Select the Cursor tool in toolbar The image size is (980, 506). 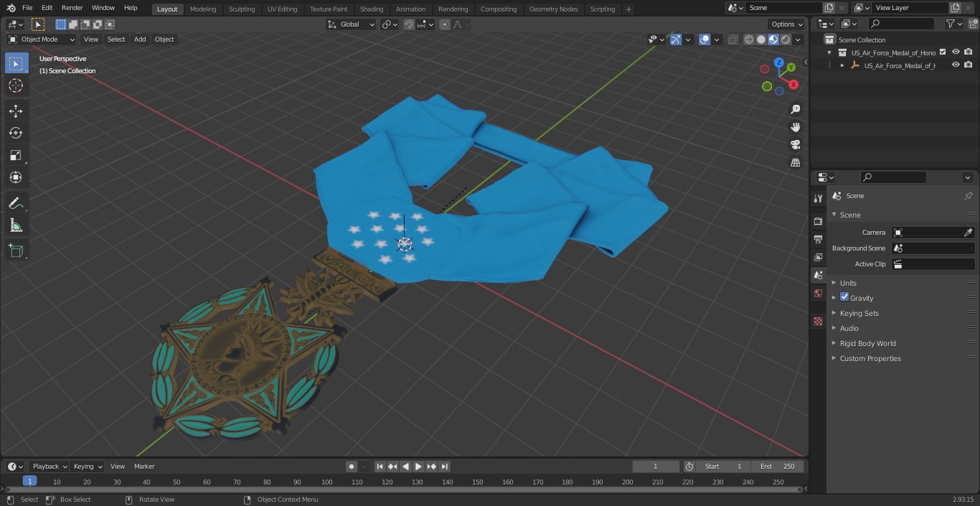[x=16, y=85]
